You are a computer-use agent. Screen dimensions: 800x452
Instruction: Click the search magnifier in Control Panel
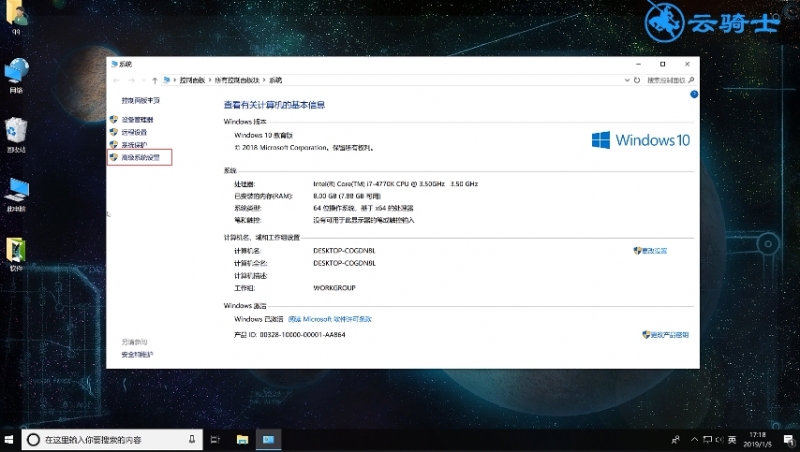[x=691, y=80]
